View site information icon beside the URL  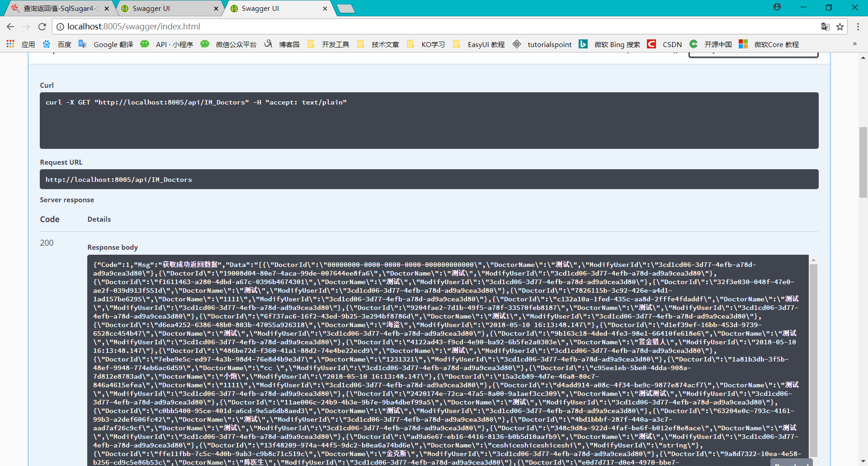(60, 27)
